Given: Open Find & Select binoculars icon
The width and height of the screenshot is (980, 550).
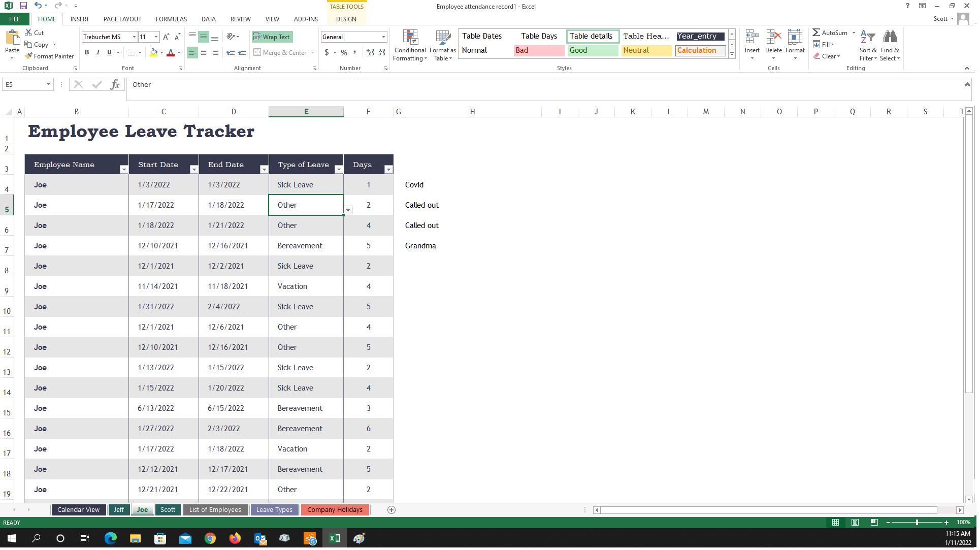Looking at the screenshot, I should [890, 38].
